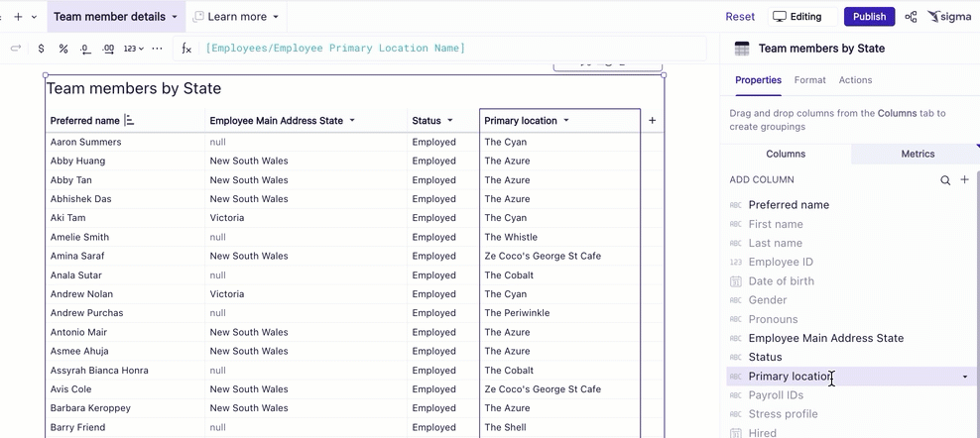
Task: Open the Actions tab
Action: click(x=856, y=80)
